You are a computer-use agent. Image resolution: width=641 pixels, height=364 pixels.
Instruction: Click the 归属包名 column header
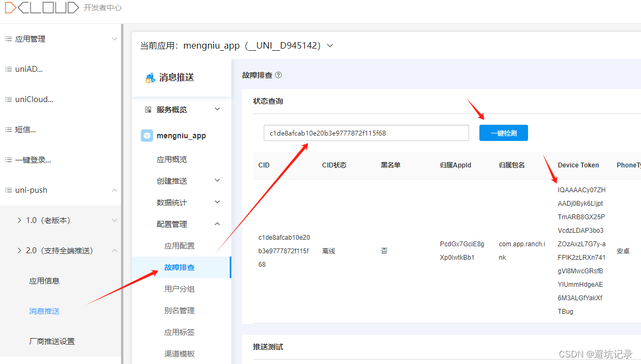pos(512,165)
